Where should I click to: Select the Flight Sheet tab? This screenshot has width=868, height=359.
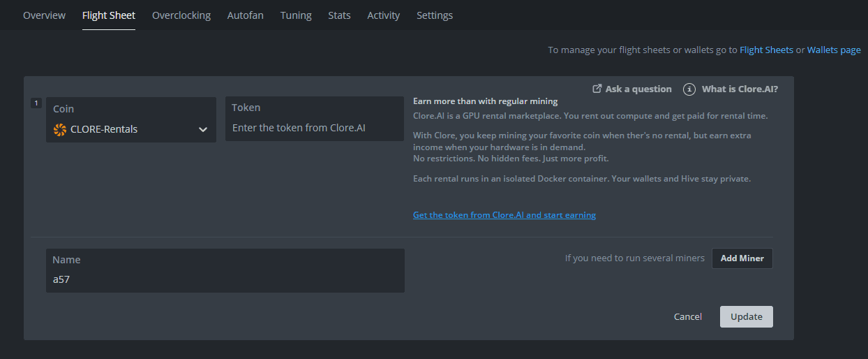pos(109,15)
